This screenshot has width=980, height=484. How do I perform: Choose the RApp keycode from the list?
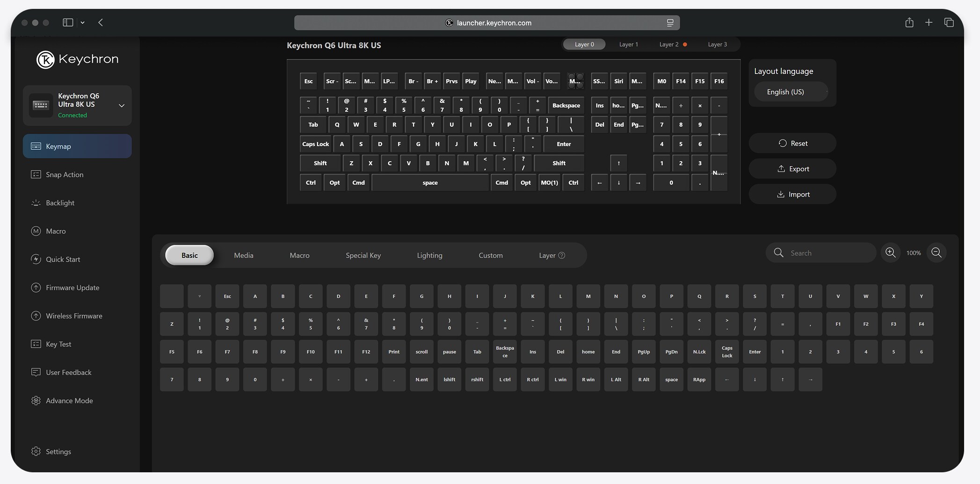pyautogui.click(x=699, y=380)
